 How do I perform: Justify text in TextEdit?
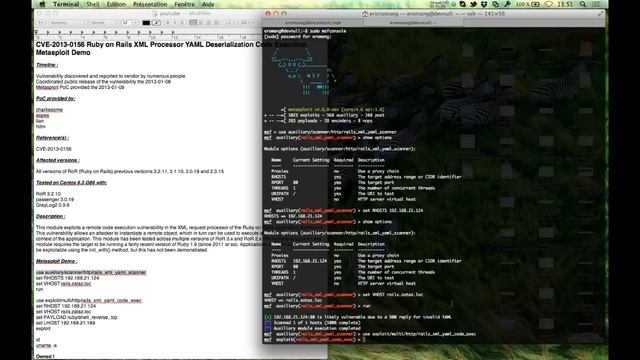click(216, 22)
